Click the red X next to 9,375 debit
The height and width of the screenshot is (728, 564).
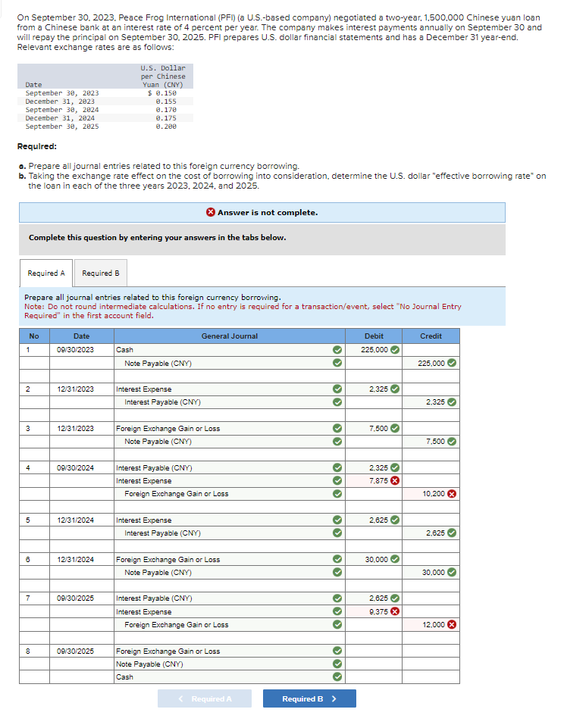coord(395,611)
